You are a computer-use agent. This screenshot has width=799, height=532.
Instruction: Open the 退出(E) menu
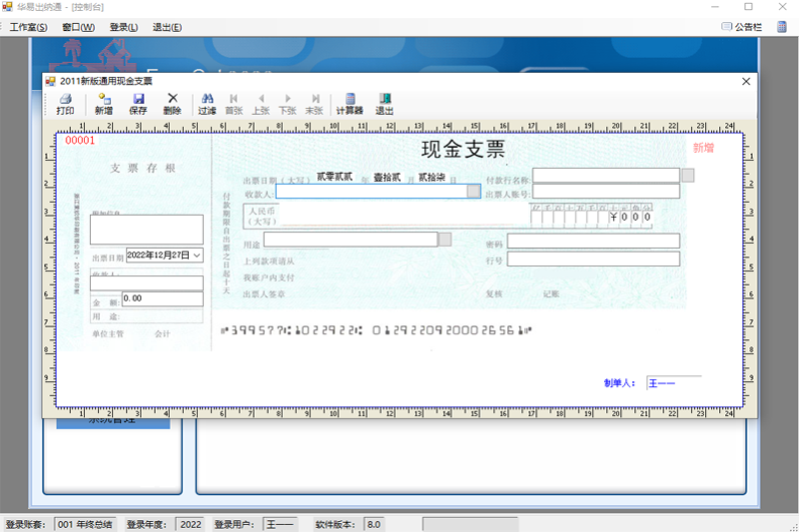(167, 27)
